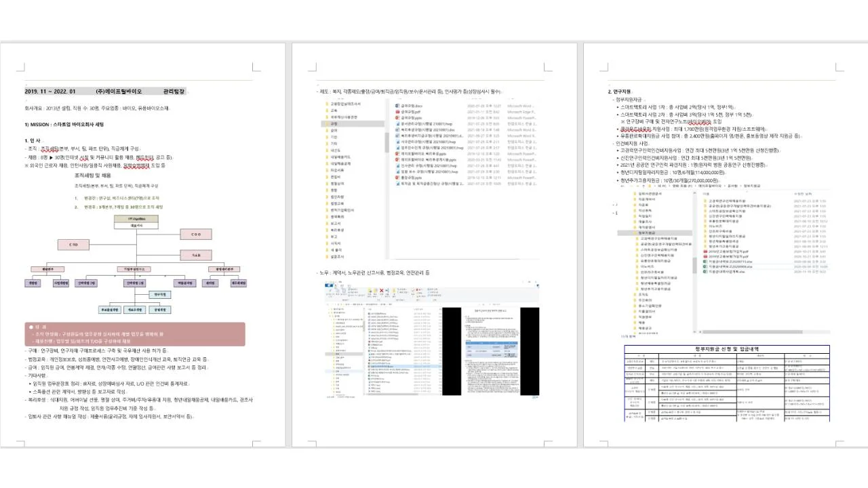Viewport: 868px width, 488px height.
Task: Click the '1. 인 사' section heading
Action: (x=34, y=140)
